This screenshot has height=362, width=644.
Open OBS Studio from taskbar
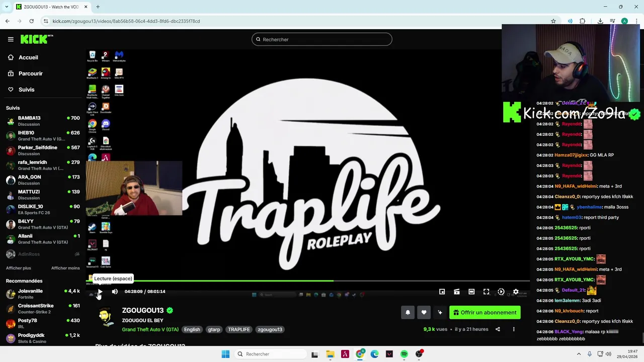pyautogui.click(x=419, y=354)
